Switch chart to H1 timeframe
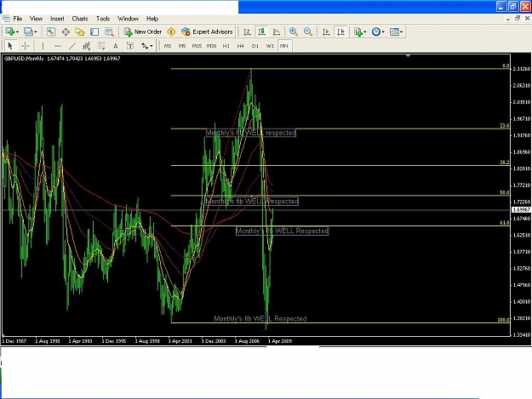532x399 pixels. click(226, 46)
